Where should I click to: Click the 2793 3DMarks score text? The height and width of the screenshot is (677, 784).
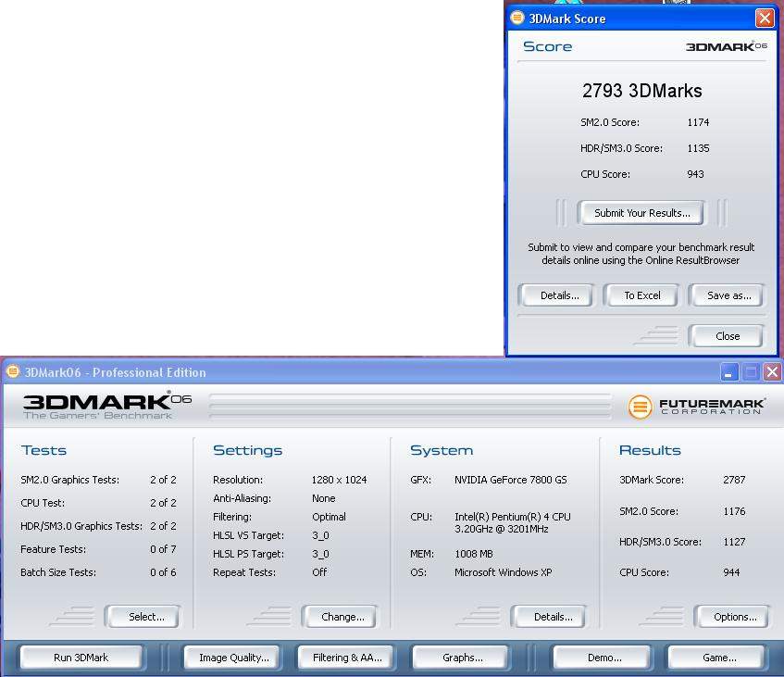coord(641,91)
